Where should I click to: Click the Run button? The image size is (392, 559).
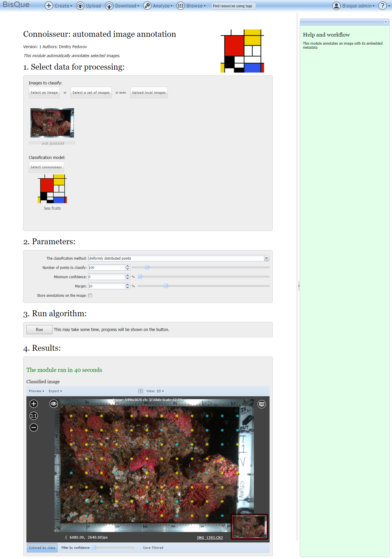coord(39,330)
